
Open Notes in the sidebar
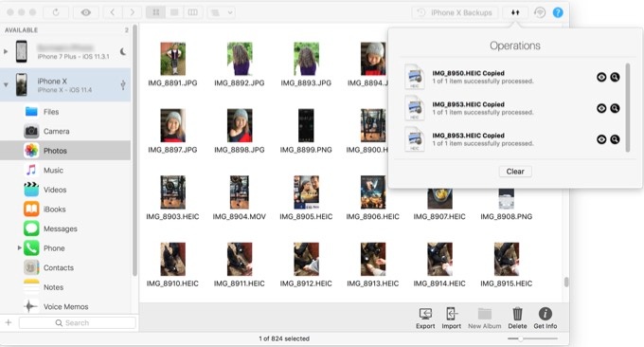click(x=65, y=287)
